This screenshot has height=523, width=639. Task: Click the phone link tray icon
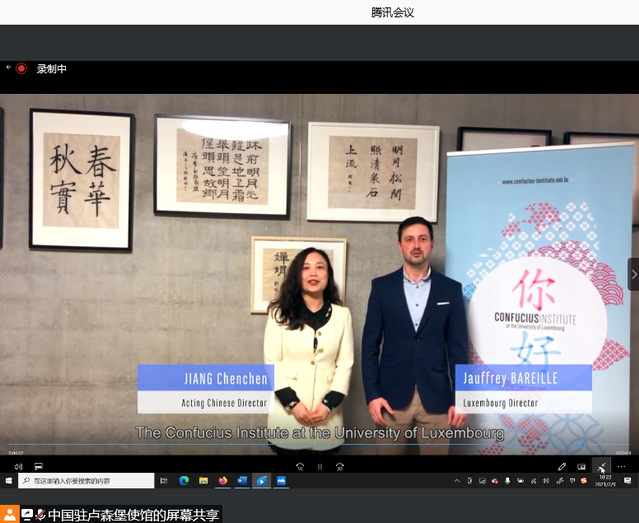(470, 481)
